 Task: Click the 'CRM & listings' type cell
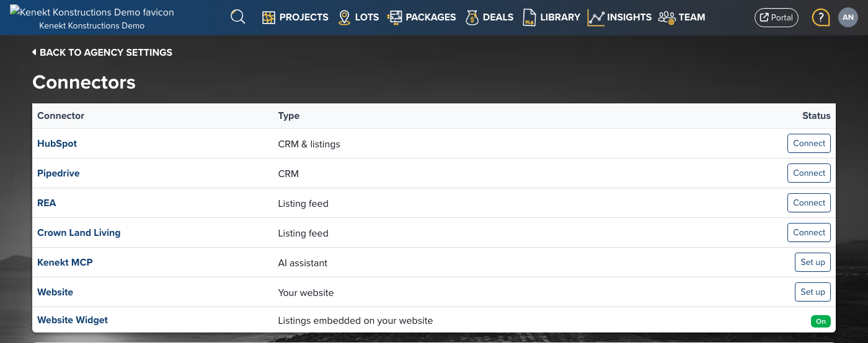[309, 144]
